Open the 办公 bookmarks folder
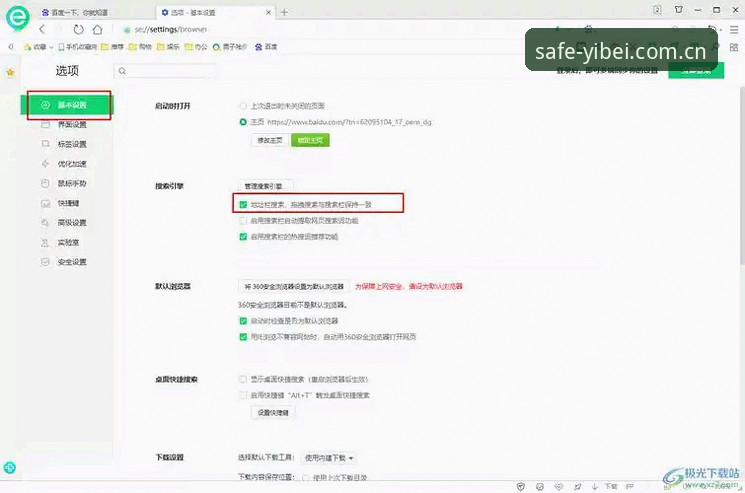The height and width of the screenshot is (493, 745). click(196, 47)
